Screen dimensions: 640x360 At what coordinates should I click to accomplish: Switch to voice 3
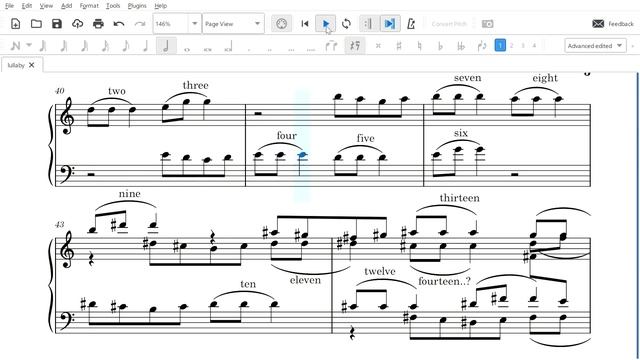[523, 45]
